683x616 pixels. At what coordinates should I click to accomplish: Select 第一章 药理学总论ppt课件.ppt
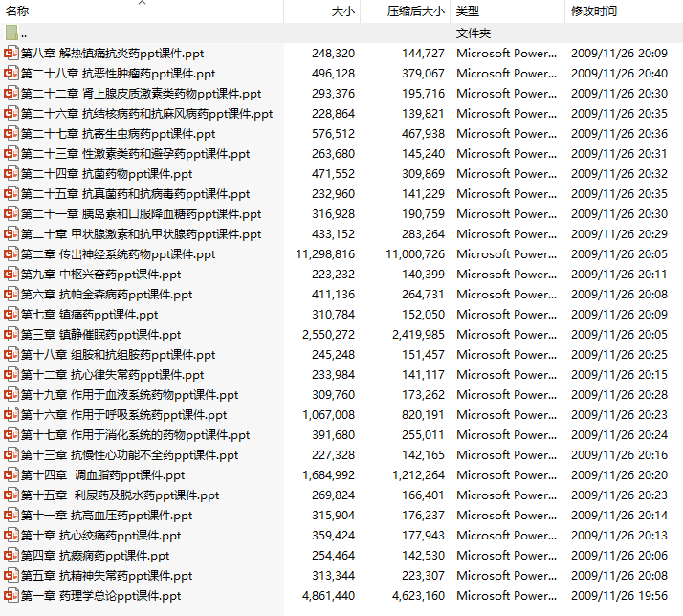tap(100, 596)
